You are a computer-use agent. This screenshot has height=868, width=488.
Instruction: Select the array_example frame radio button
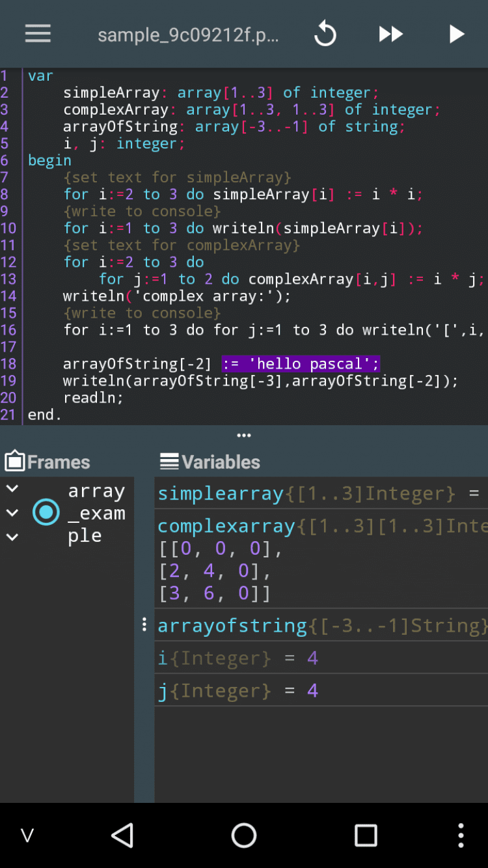pos(46,512)
